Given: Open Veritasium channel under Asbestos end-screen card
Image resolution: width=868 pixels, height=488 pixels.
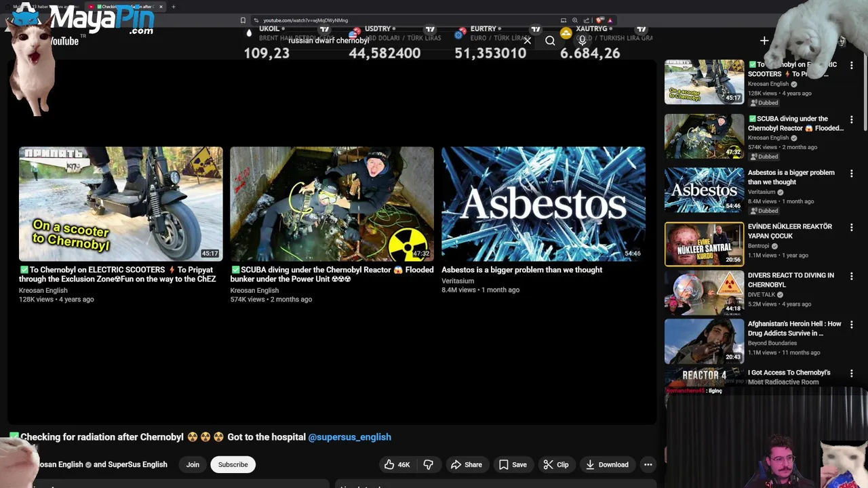Looking at the screenshot, I should pos(458,281).
